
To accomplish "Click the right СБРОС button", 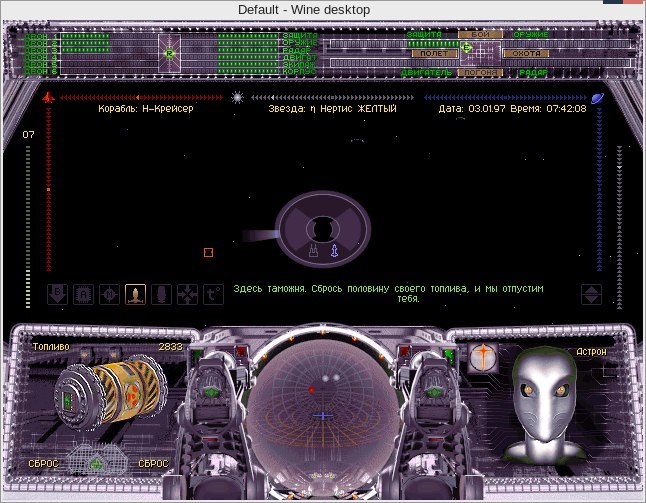I will pyautogui.click(x=153, y=463).
